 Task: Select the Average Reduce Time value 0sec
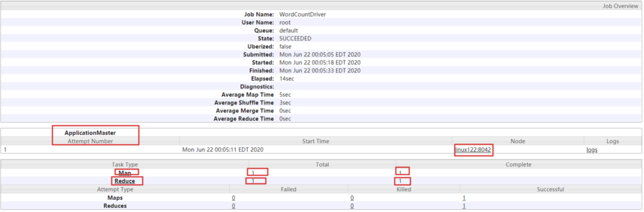(x=285, y=119)
